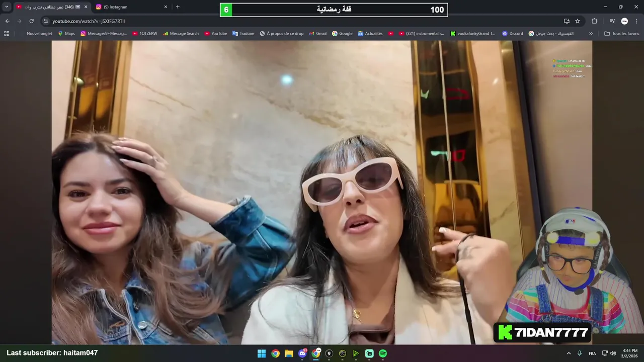Screen dimensions: 644x362
Task: Expand hidden bookmarks with double chevron
Action: [x=591, y=34]
